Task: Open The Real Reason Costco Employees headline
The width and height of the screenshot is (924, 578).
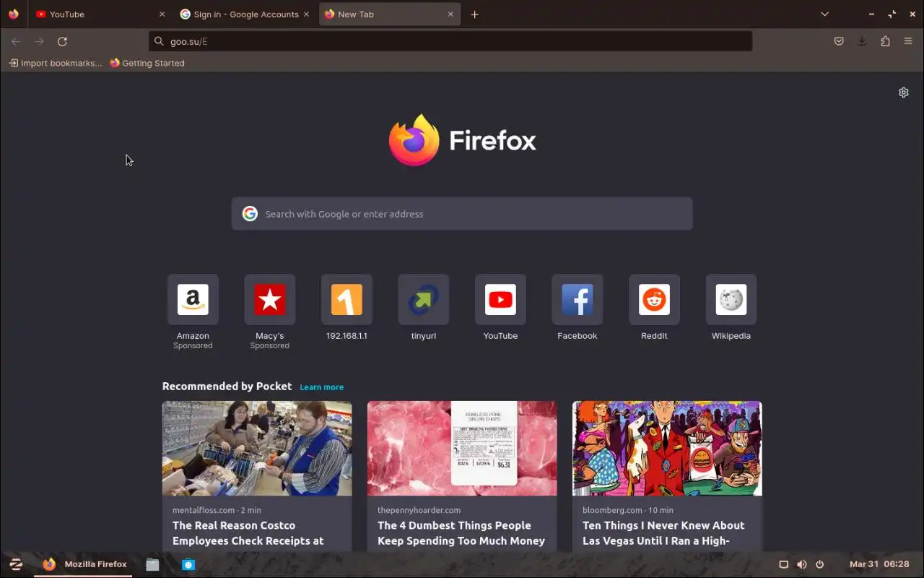Action: [x=248, y=533]
